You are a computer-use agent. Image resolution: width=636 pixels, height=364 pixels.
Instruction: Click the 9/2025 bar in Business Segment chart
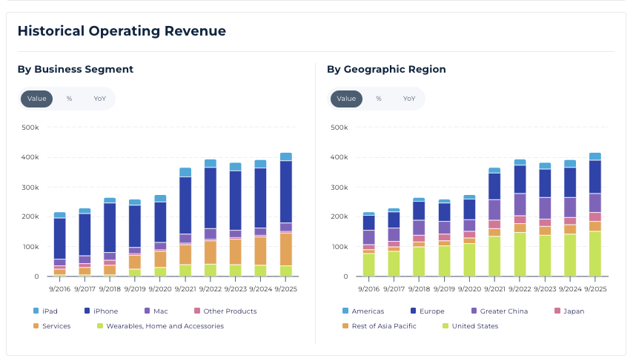point(285,215)
